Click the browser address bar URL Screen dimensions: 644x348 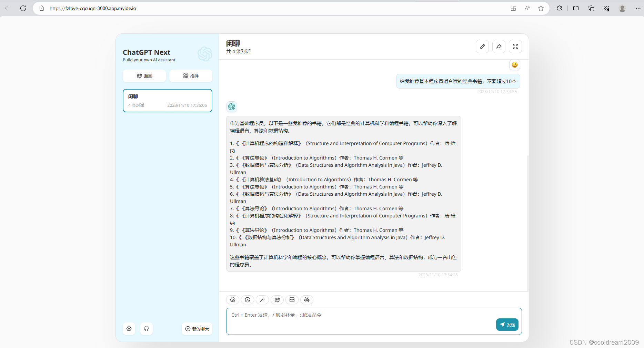pos(93,8)
